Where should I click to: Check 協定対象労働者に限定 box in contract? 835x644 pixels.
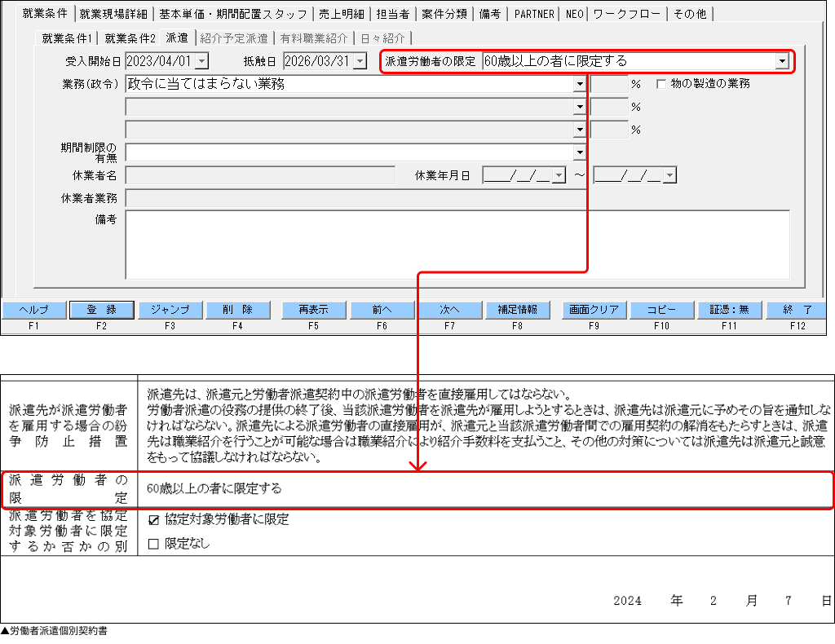pyautogui.click(x=153, y=520)
